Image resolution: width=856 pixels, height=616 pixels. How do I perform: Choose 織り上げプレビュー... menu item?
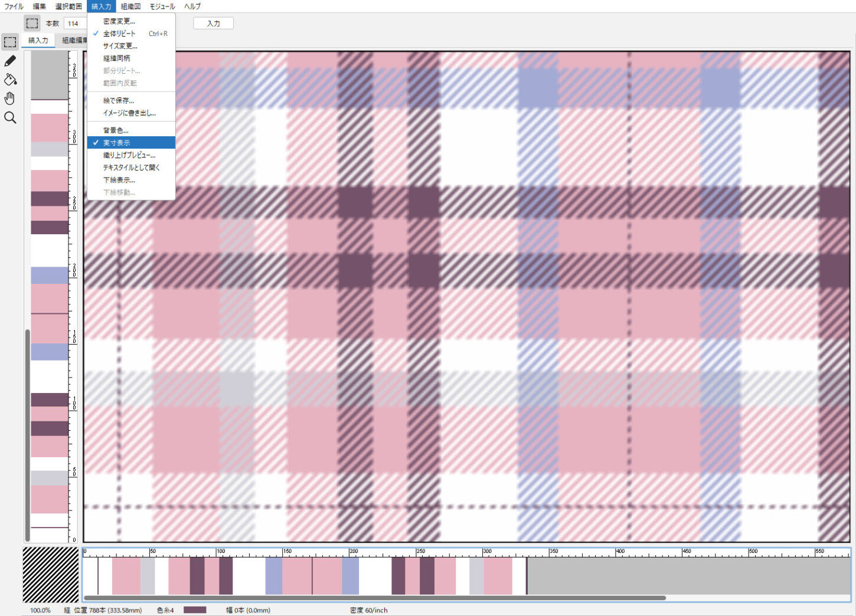pos(129,155)
